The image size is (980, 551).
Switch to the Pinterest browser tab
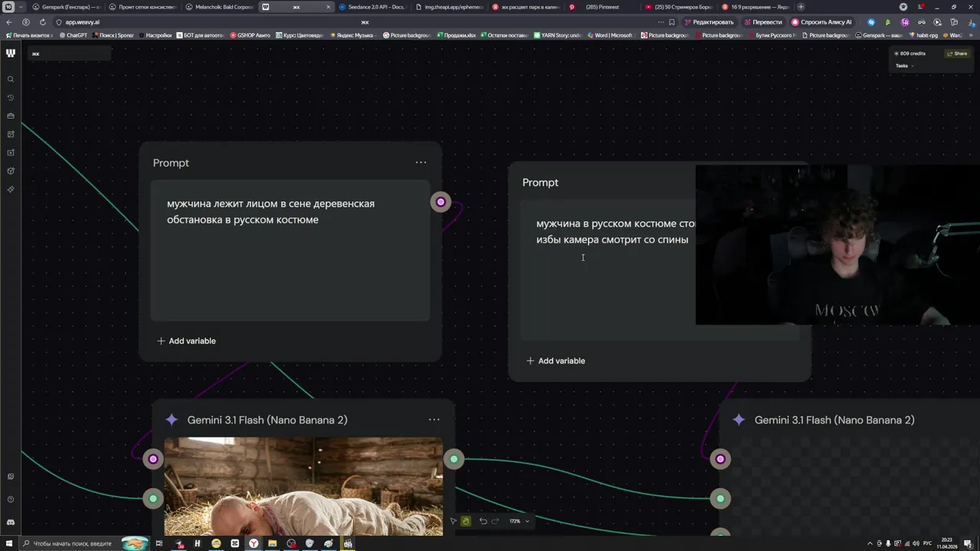tap(601, 7)
